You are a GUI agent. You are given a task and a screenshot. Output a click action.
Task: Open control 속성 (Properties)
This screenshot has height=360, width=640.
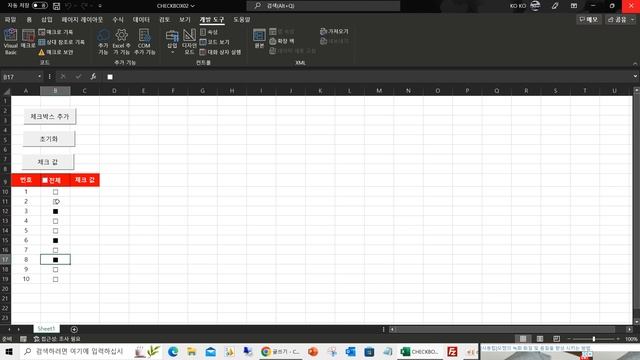click(209, 32)
